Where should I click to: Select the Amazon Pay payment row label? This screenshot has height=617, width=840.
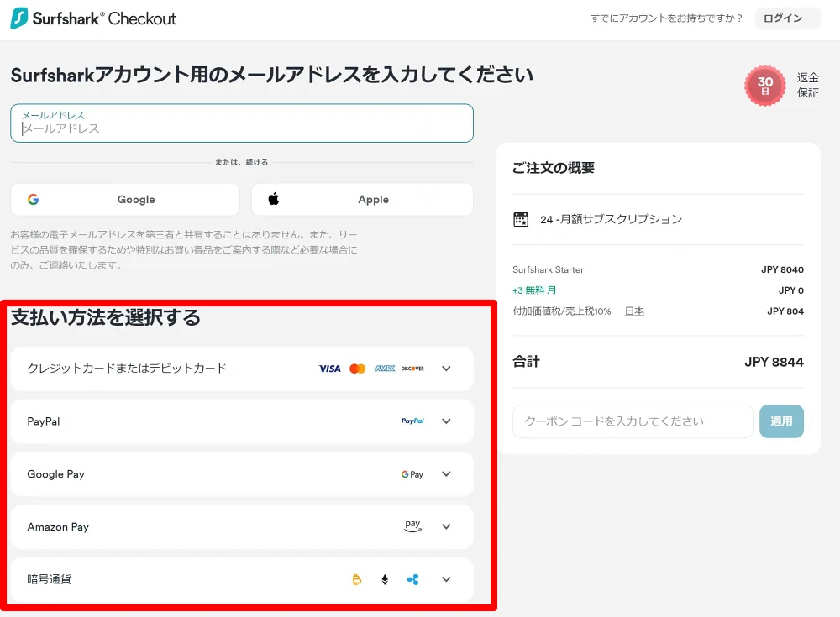click(x=58, y=527)
